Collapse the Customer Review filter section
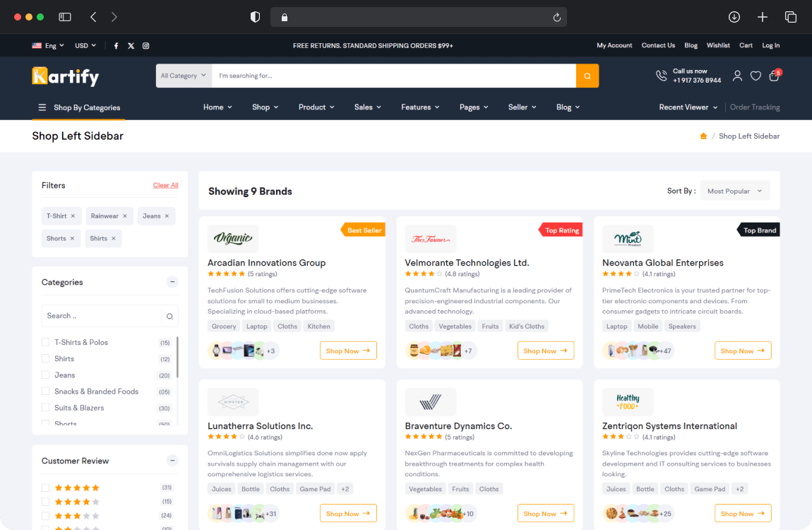Image resolution: width=812 pixels, height=530 pixels. coord(172,461)
